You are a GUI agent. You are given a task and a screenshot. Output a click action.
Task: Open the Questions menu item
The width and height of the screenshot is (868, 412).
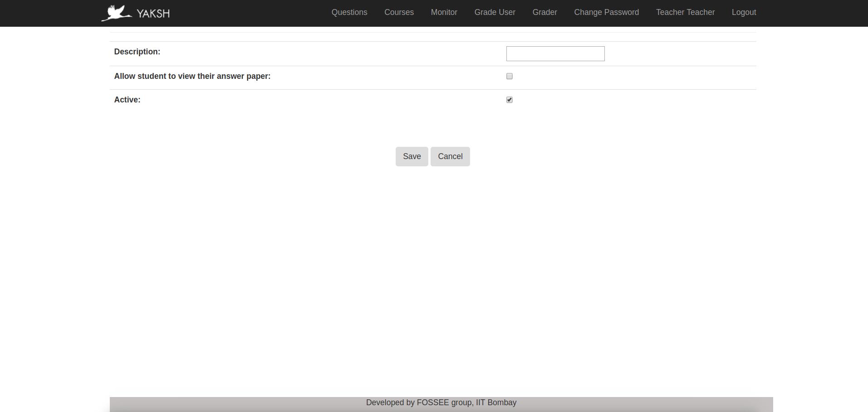point(349,12)
